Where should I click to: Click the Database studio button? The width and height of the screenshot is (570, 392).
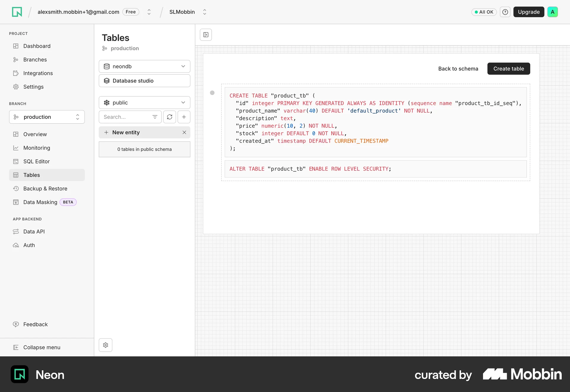145,81
